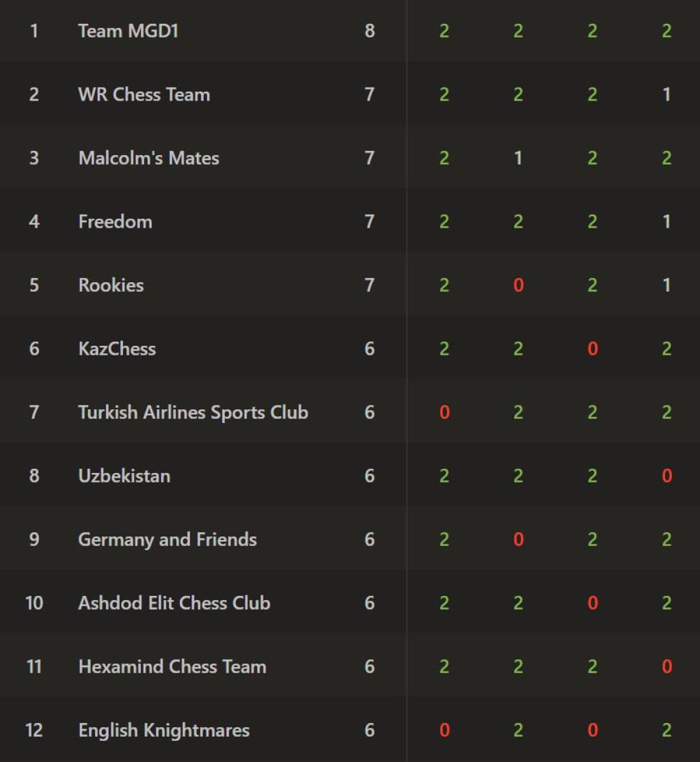Image resolution: width=700 pixels, height=762 pixels.
Task: Click the Rookies team name
Action: (x=111, y=285)
